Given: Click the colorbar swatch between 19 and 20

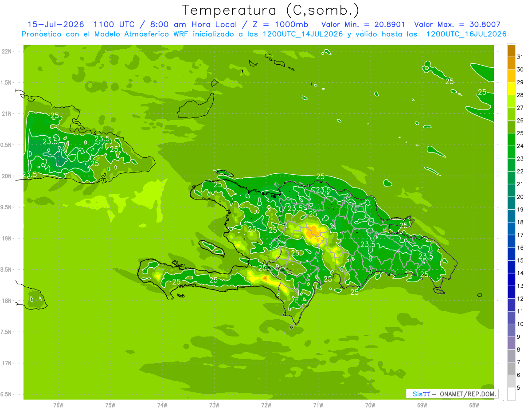Looking at the screenshot, I should click(x=511, y=203).
